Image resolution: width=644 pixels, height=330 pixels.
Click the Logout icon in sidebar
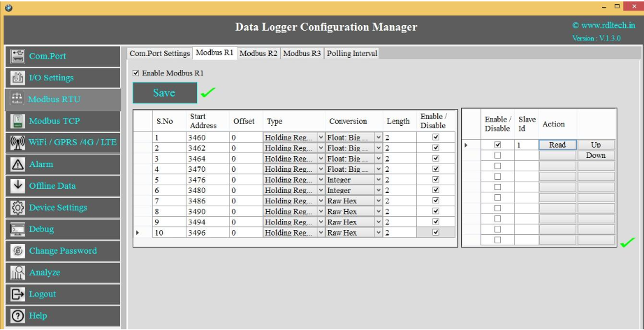click(17, 294)
